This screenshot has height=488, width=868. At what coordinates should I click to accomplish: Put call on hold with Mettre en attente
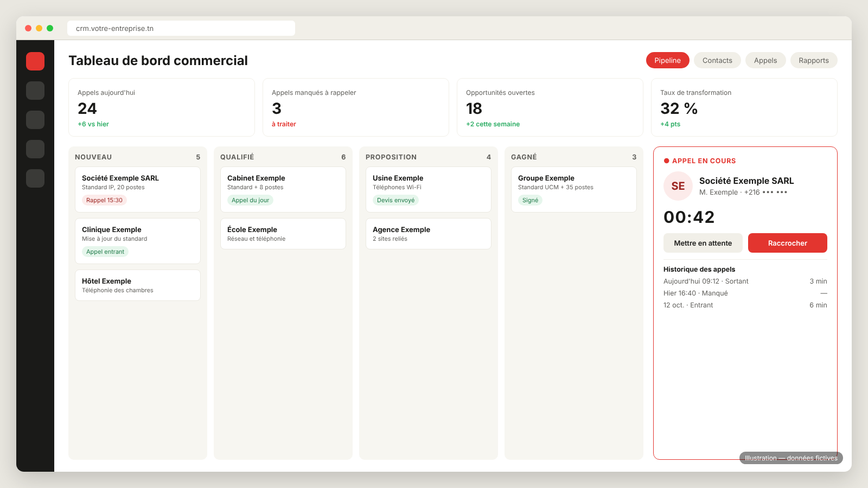[x=703, y=243]
